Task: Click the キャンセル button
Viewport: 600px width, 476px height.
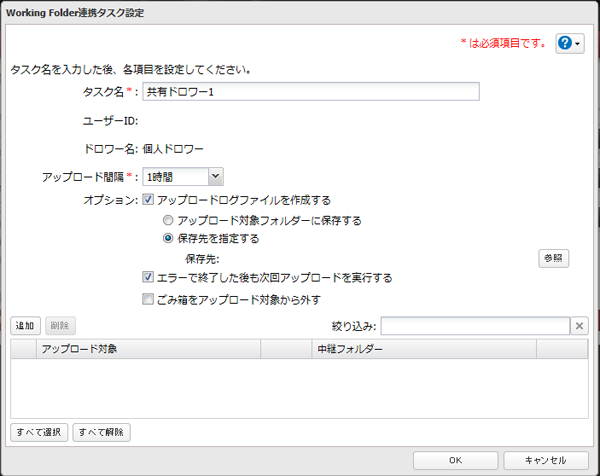Action: (546, 460)
